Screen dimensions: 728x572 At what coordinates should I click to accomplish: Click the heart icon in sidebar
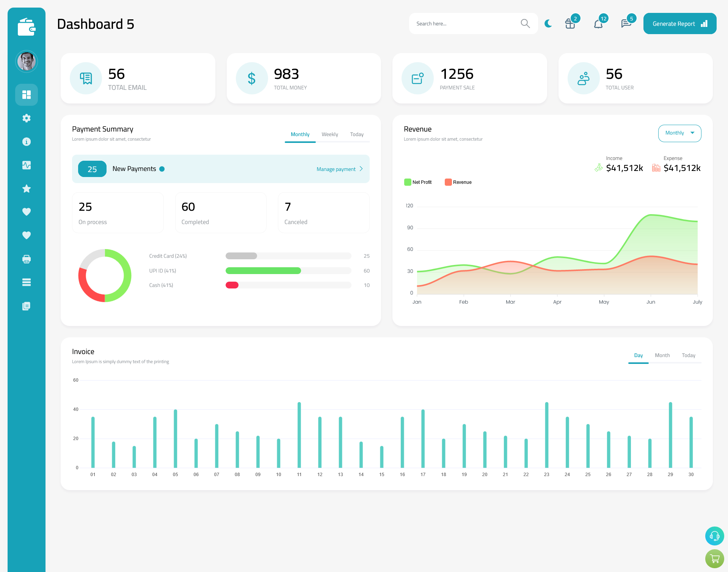[26, 212]
